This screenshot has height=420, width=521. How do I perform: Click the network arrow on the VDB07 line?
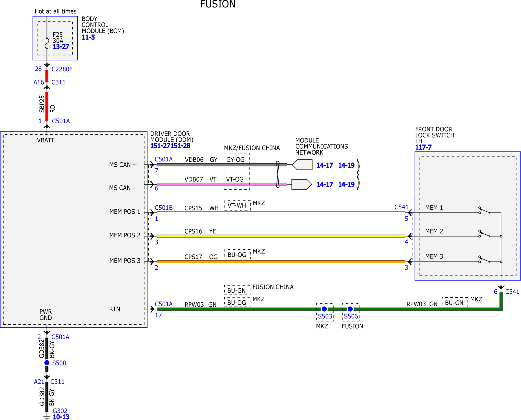302,184
